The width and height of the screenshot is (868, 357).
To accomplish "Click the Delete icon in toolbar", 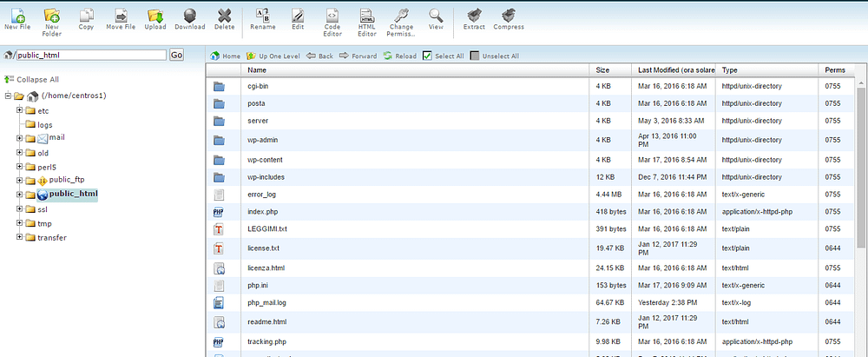I will 224,15.
